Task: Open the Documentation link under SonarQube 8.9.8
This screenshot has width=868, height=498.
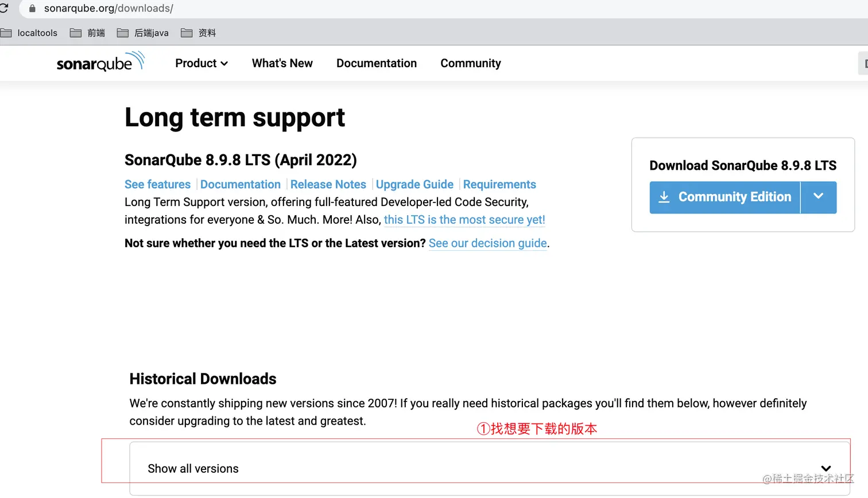Action: click(241, 184)
